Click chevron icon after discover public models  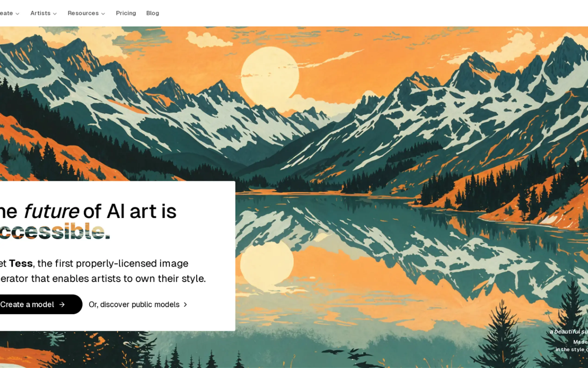[x=185, y=305]
